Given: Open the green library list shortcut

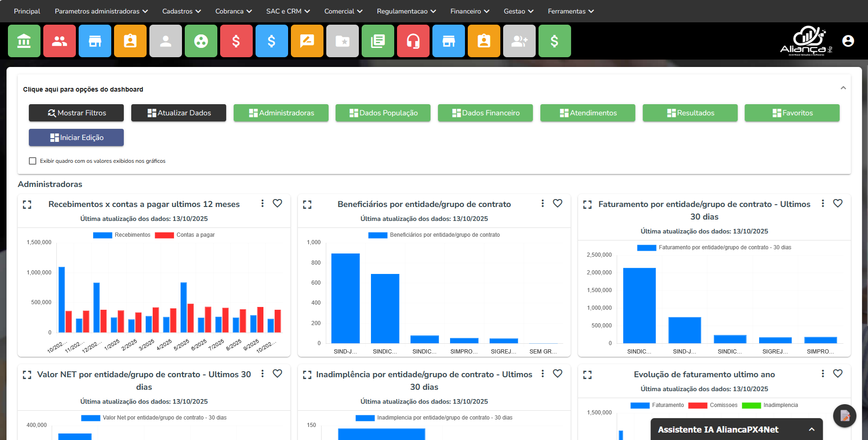Looking at the screenshot, I should coord(378,41).
